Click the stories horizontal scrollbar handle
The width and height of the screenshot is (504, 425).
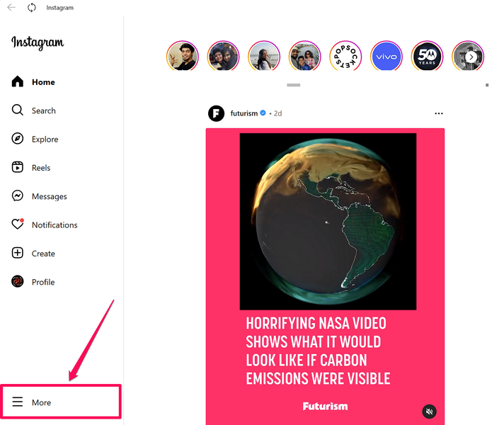coord(294,85)
